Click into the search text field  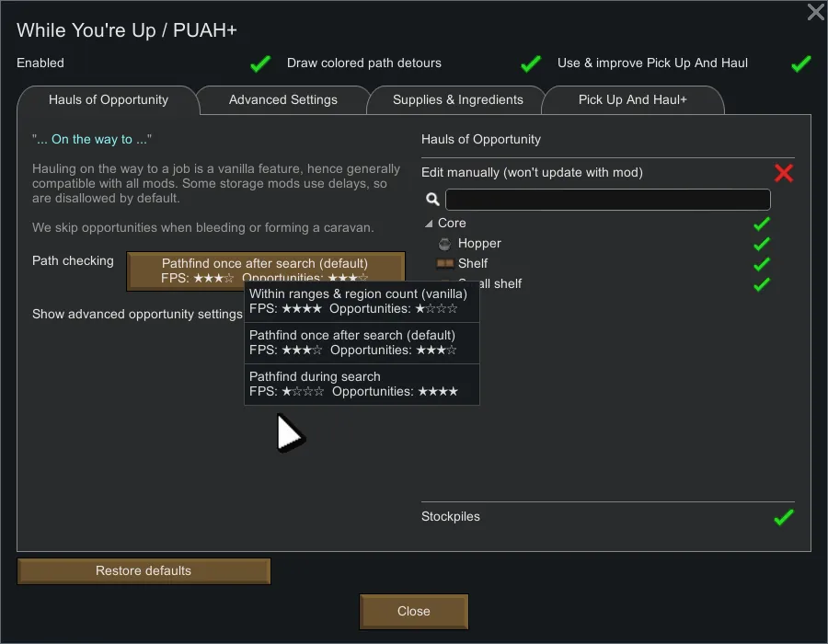(x=607, y=200)
